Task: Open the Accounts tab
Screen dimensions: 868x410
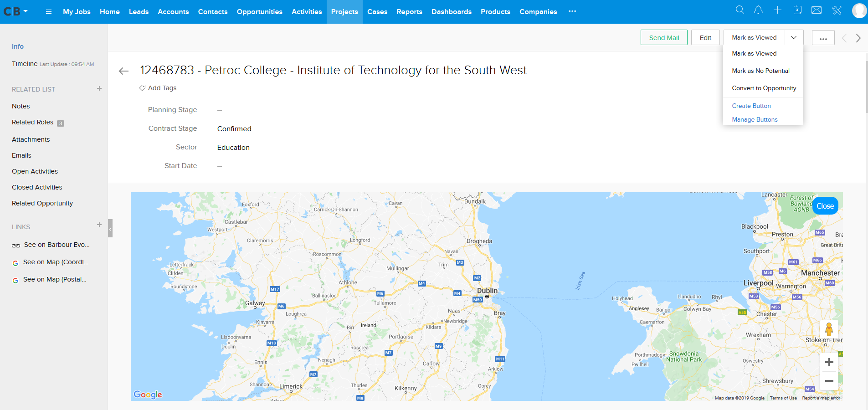Action: [x=173, y=12]
